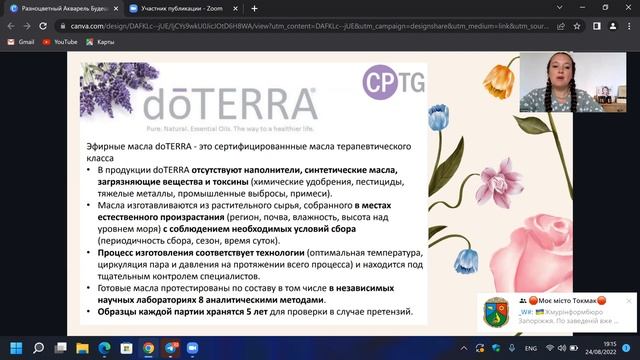Click the presenter webcam thumbnail
Viewport: 640px width, 360px height.
pyautogui.click(x=573, y=82)
